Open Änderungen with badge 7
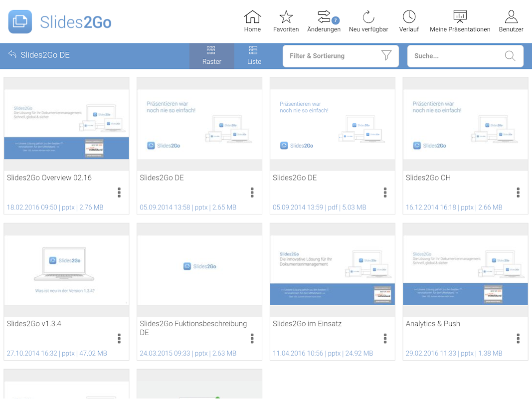Image resolution: width=532 pixels, height=399 pixels. [324, 21]
